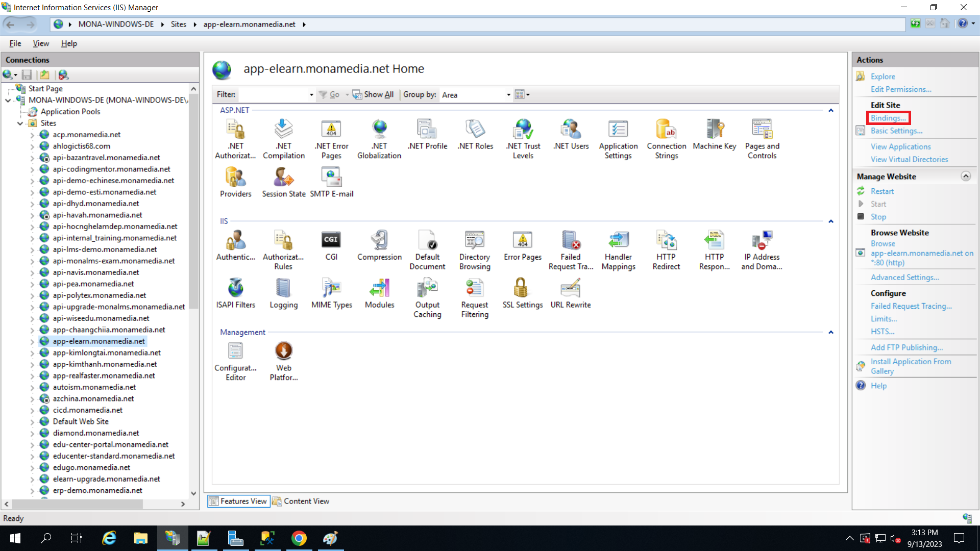The height and width of the screenshot is (551, 980).
Task: Collapse the Management group section
Action: click(830, 332)
